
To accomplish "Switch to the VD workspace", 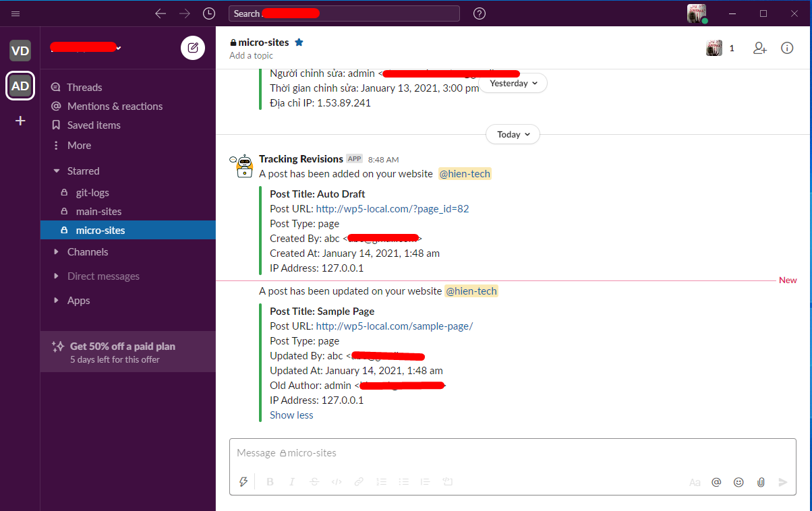I will click(20, 50).
